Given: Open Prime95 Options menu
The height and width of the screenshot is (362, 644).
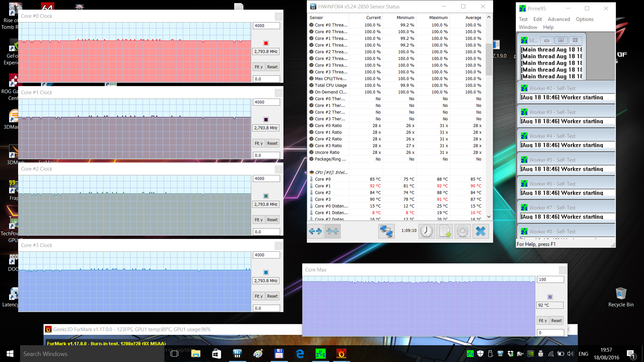Looking at the screenshot, I should (x=584, y=19).
